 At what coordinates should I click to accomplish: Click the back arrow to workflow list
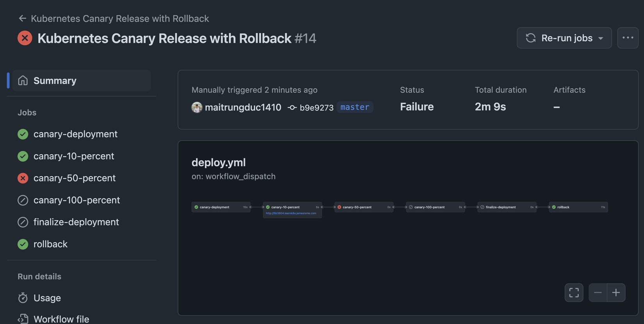pyautogui.click(x=23, y=18)
